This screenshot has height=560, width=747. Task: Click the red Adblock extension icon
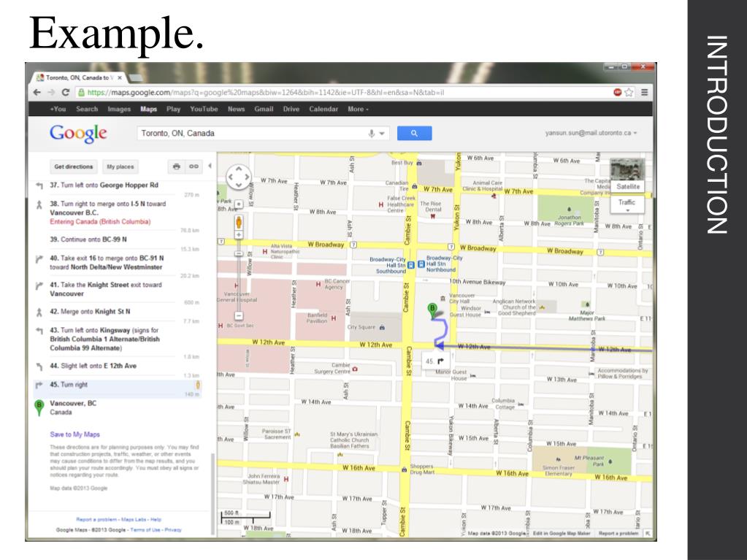[618, 93]
